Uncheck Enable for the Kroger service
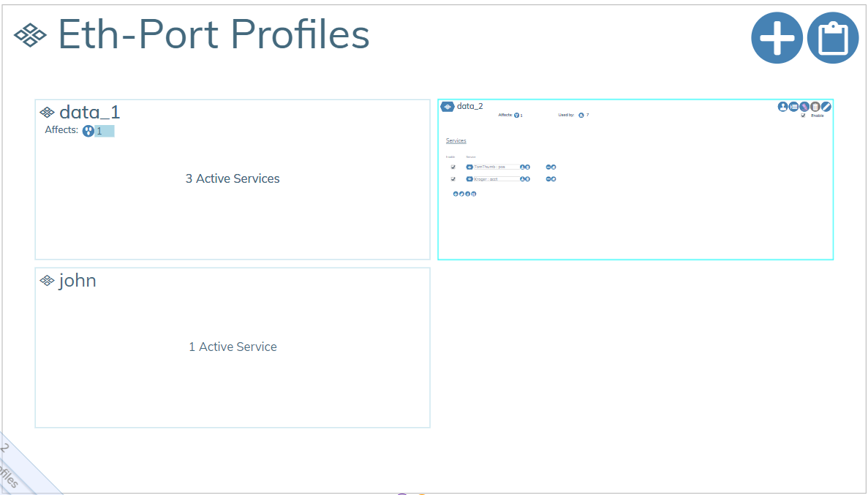868x495 pixels. [453, 179]
